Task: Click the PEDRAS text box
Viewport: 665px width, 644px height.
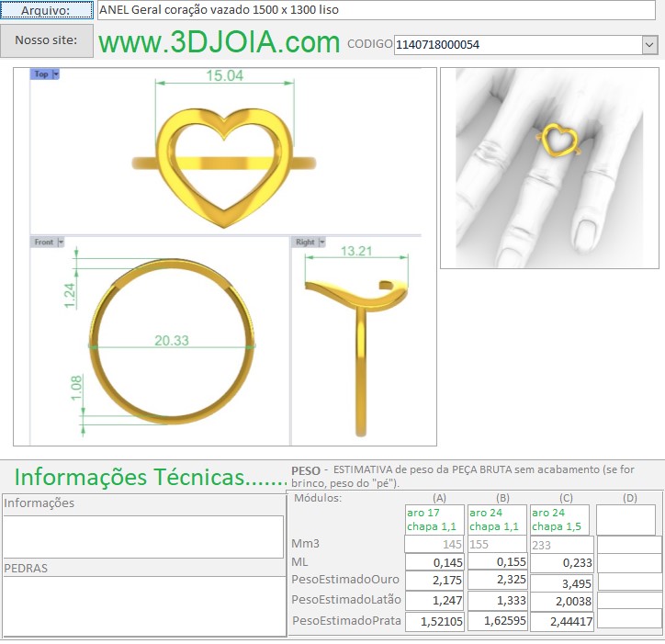Action: coord(143,605)
